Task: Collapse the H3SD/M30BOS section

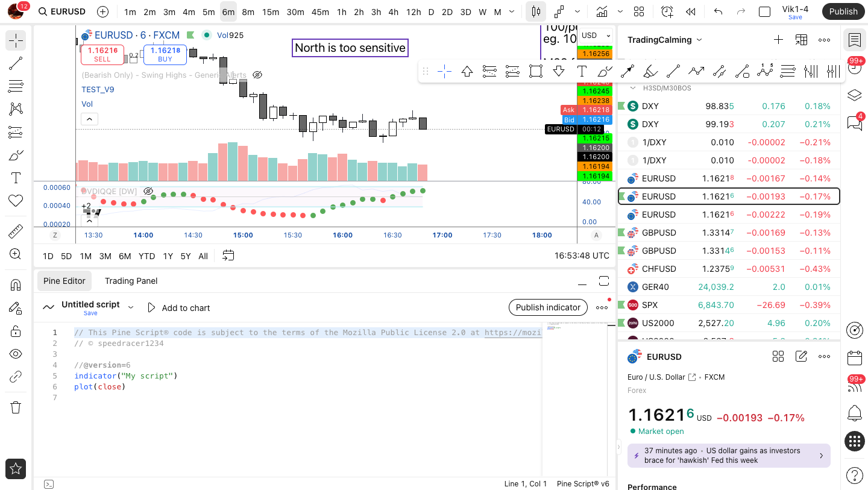Action: click(x=633, y=88)
